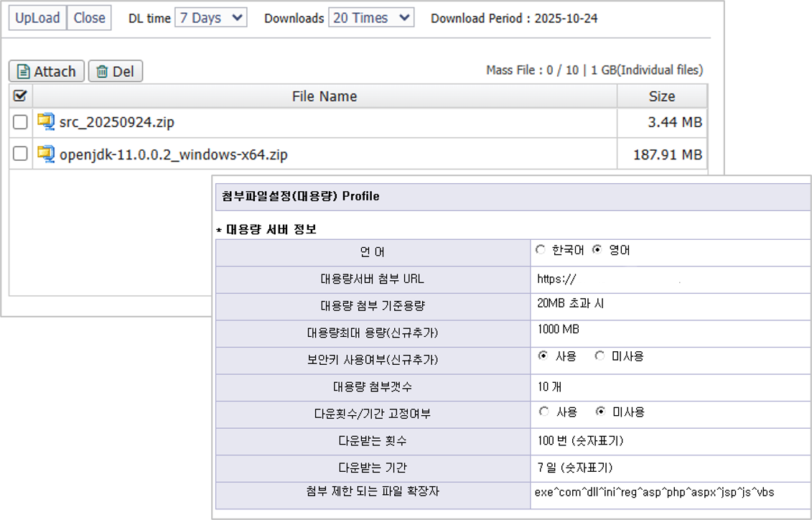The image size is (812, 520).
Task: Choose 미사용 for 보안키 사용여부
Action: tap(599, 356)
